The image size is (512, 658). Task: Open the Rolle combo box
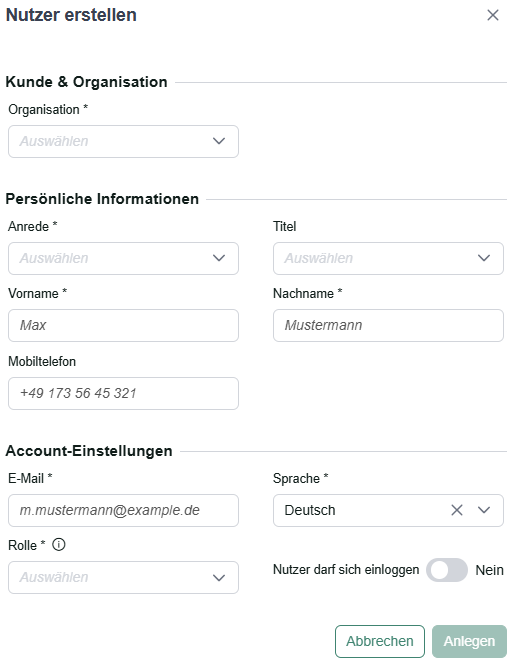pos(123,577)
